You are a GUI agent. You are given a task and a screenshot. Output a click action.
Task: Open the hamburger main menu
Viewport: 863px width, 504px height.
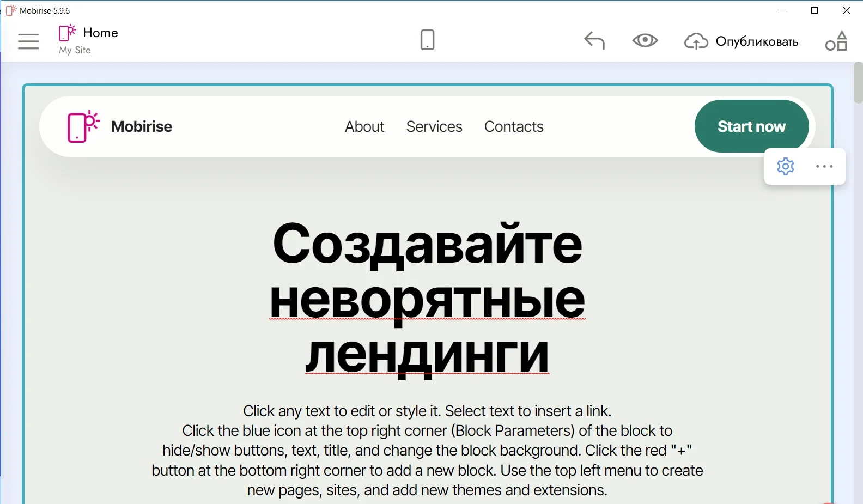[x=28, y=41]
